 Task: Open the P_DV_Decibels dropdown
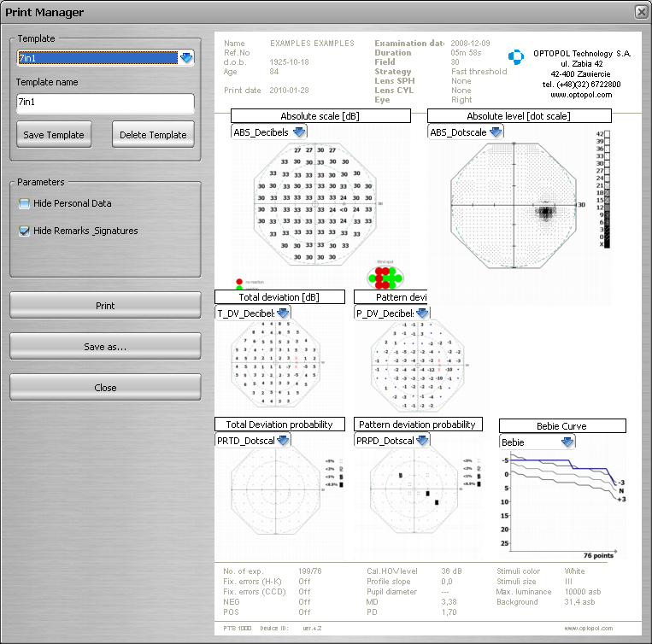pos(422,313)
